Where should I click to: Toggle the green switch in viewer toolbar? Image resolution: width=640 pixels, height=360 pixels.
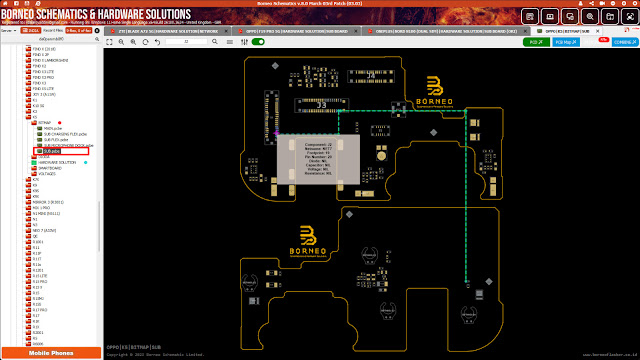[258, 42]
